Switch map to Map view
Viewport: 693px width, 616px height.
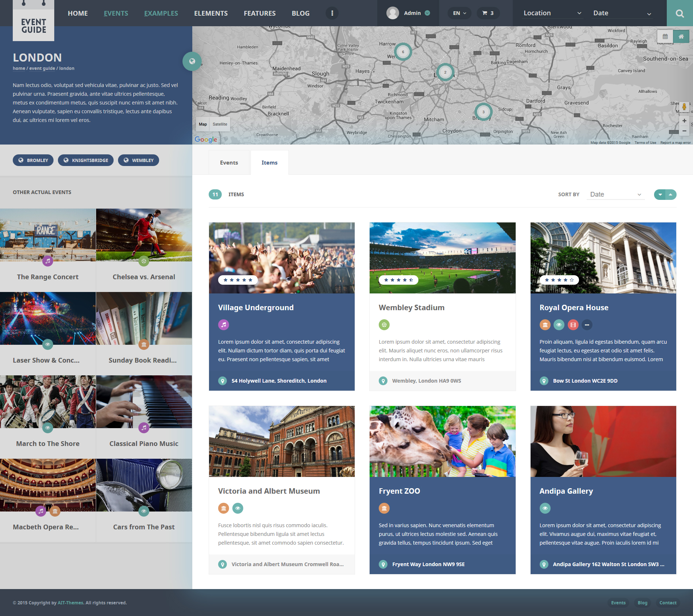203,124
